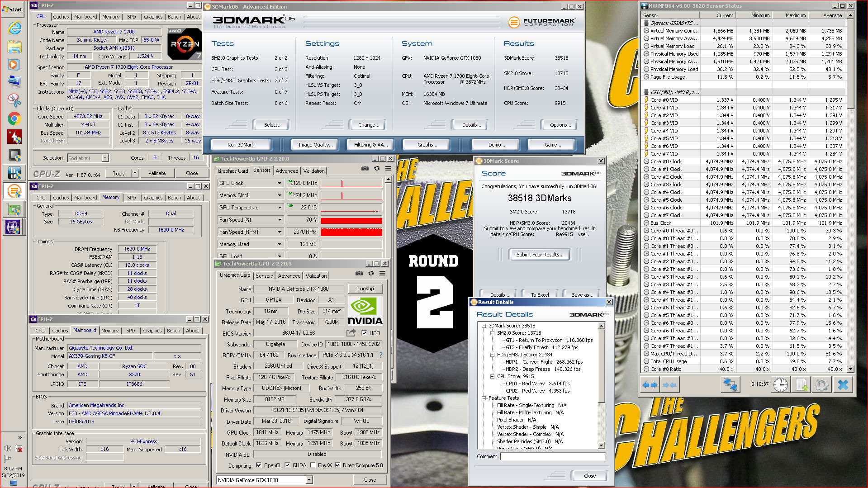
Task: Click HWiNFO sensor list scroll up arrow
Action: (850, 15)
